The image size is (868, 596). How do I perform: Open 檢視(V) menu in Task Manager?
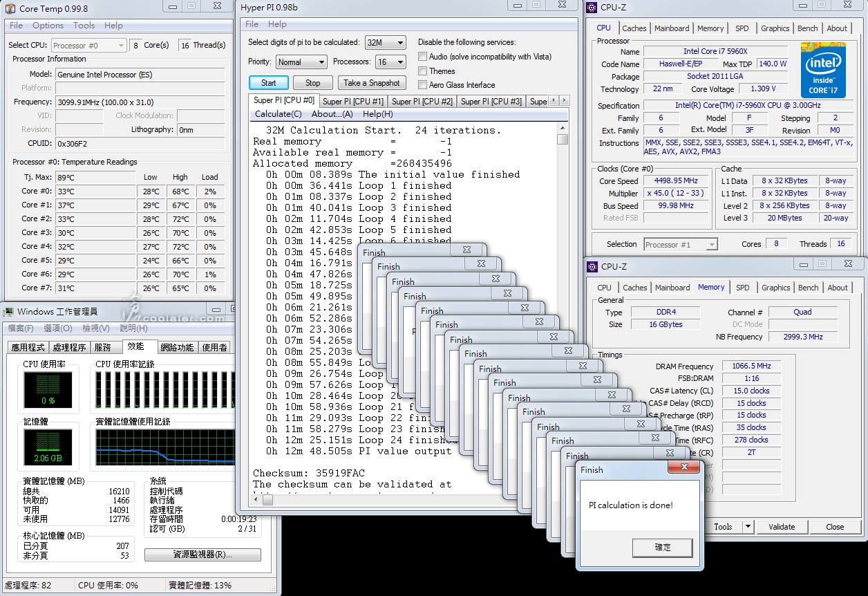point(95,328)
